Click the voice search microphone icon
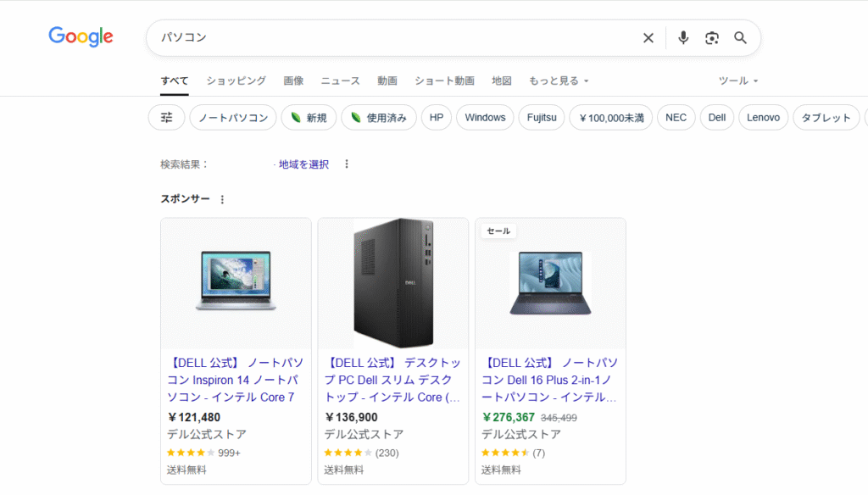Viewport: 868px width, 495px height. click(x=683, y=37)
